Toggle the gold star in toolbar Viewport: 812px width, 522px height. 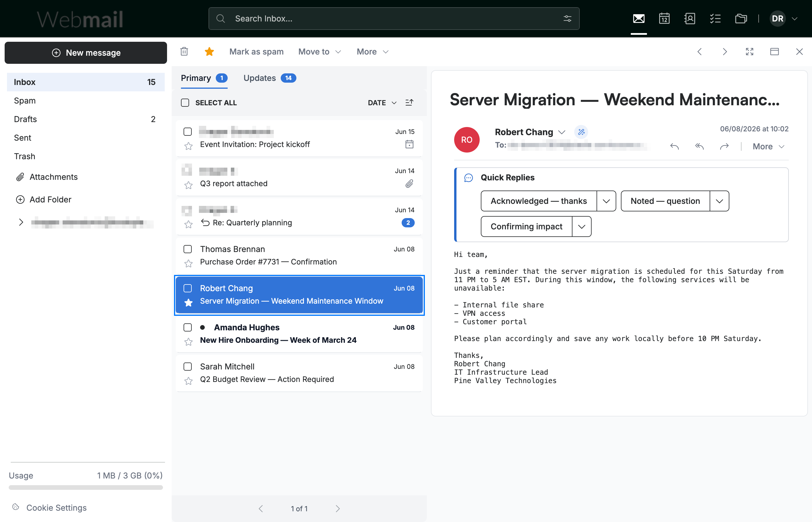coord(209,52)
